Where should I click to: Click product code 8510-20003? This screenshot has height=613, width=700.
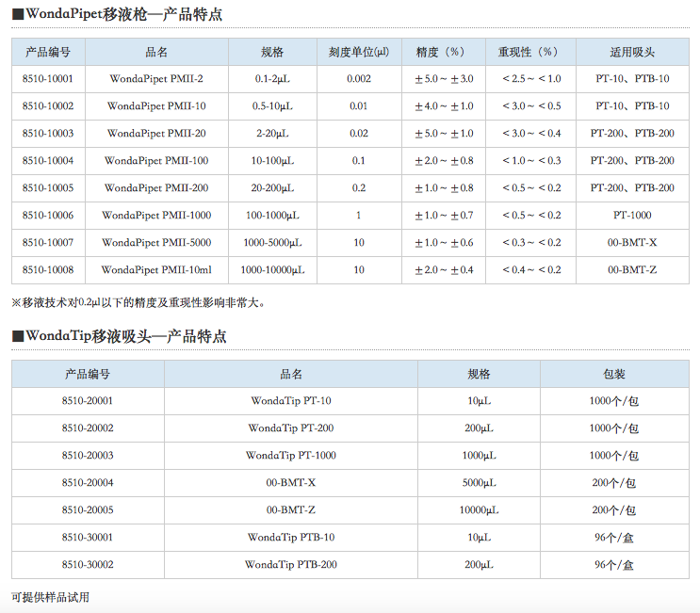pyautogui.click(x=88, y=456)
